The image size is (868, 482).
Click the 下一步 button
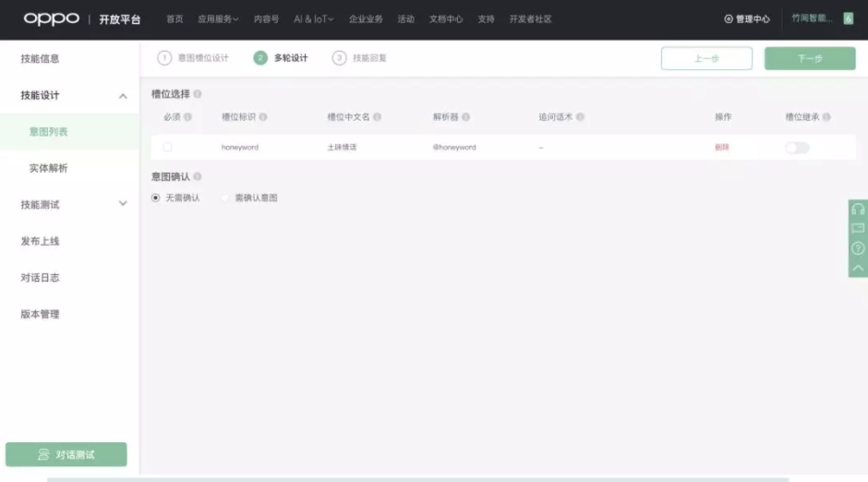pos(810,58)
